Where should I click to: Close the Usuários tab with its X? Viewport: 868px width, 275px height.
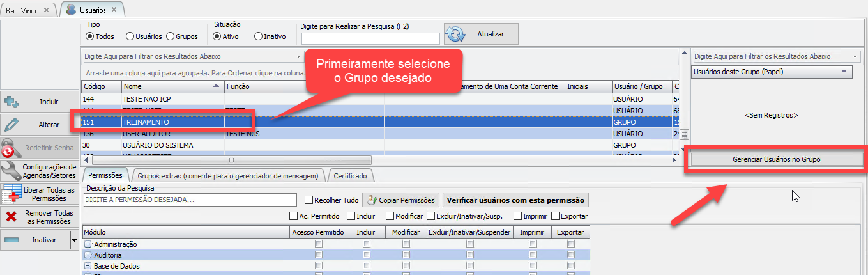(114, 10)
